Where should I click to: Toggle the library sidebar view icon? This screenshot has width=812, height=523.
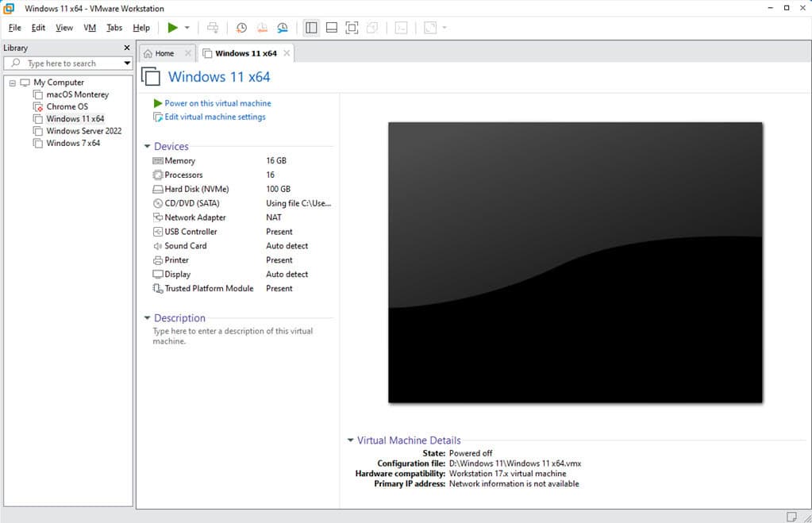coord(311,28)
